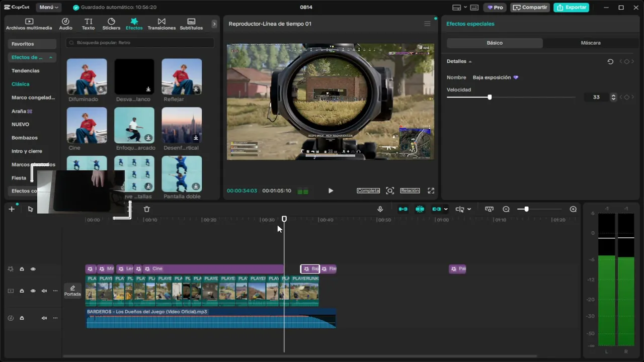Click the Portada cover button

(x=72, y=291)
